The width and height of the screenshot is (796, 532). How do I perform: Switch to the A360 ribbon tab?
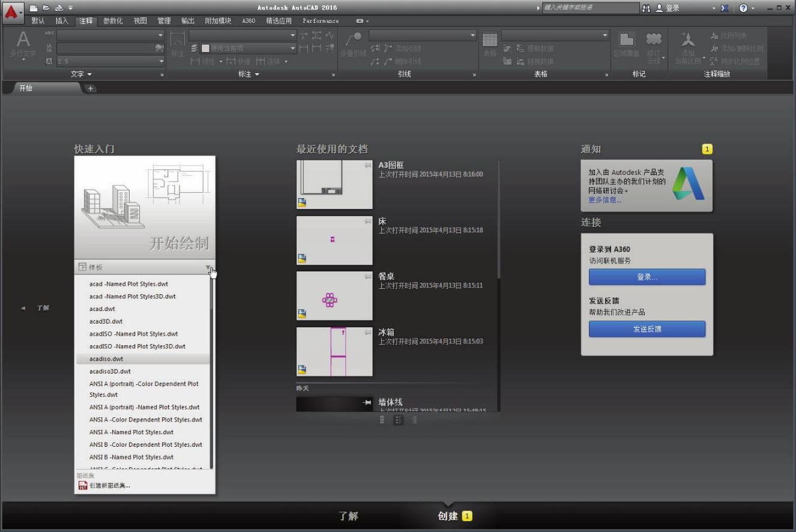[249, 20]
